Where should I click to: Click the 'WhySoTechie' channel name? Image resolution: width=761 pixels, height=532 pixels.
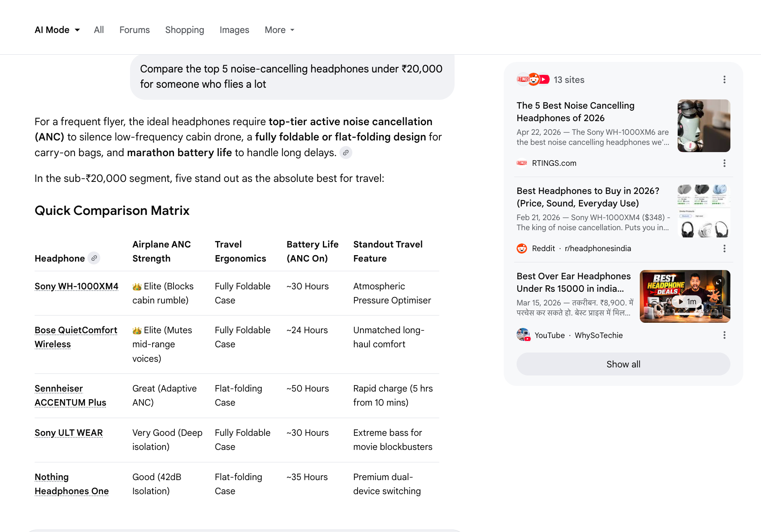tap(599, 335)
